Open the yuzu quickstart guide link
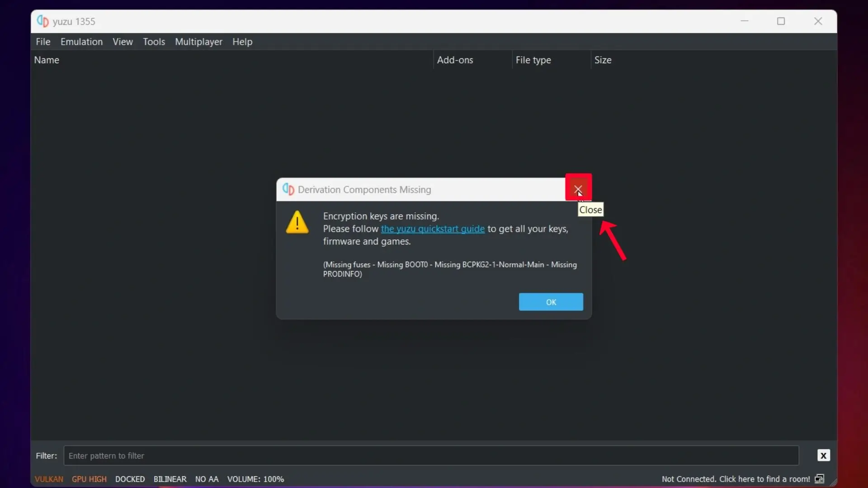This screenshot has width=868, height=488. 433,229
